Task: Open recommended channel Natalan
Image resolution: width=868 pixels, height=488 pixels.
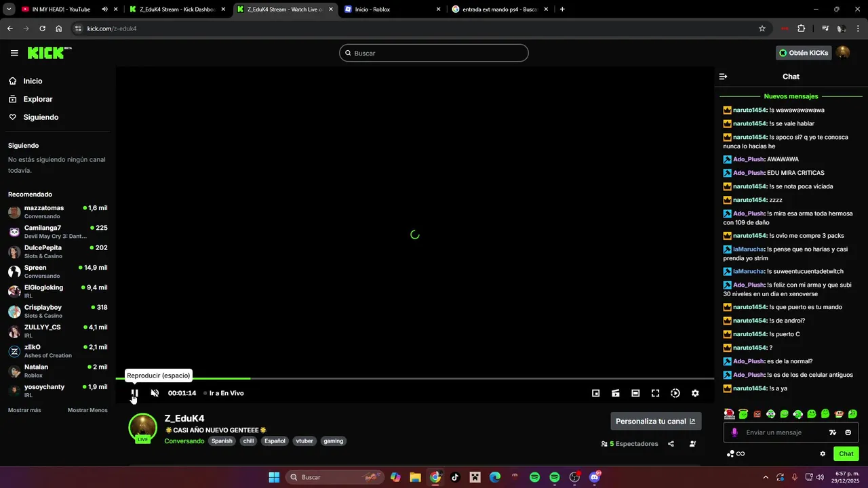Action: coord(58,371)
